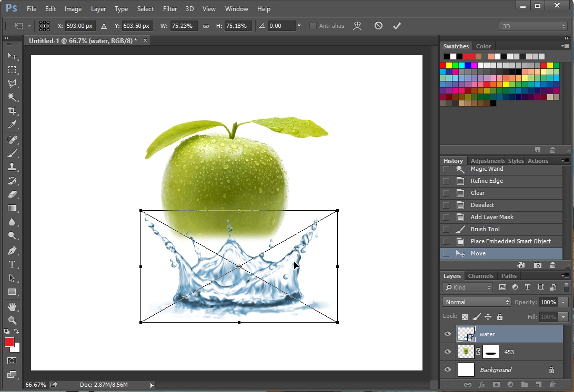Delete layer with Layers trash button

(553, 384)
